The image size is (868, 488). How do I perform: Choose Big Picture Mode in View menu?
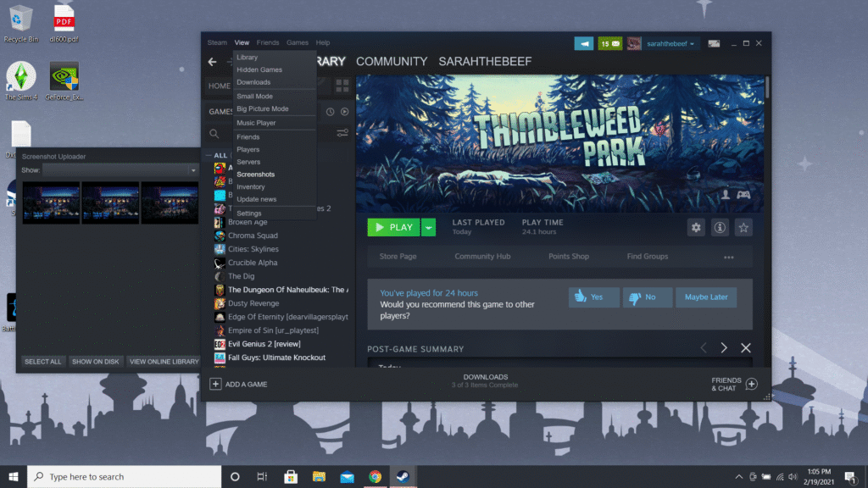pos(262,108)
